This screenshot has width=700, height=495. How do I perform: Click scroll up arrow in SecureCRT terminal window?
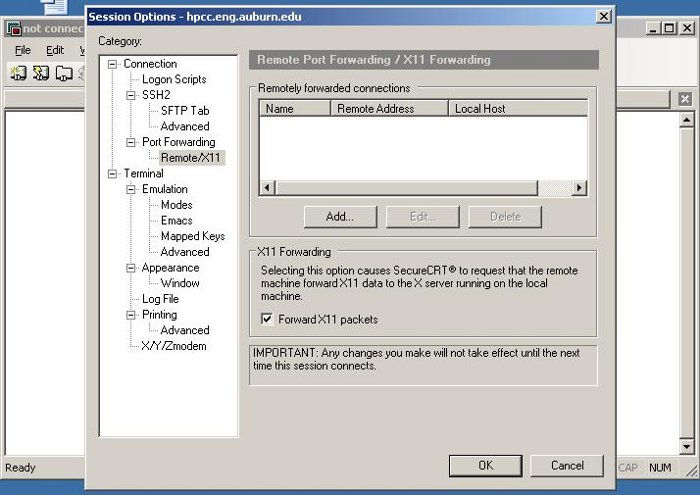pyautogui.click(x=686, y=120)
